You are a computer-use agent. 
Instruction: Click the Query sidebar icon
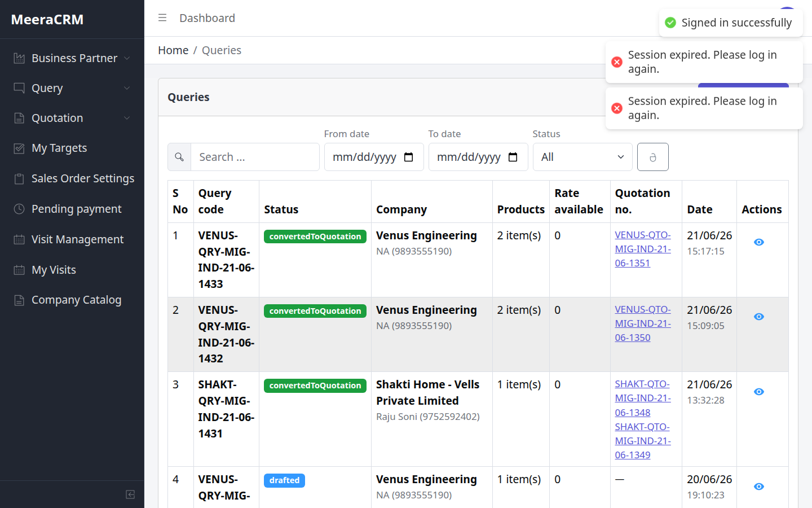pos(19,88)
